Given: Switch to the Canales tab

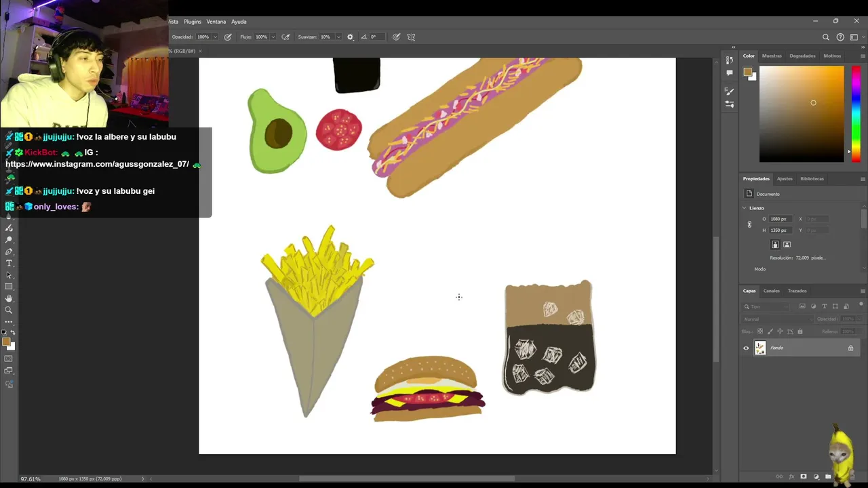Looking at the screenshot, I should (772, 291).
